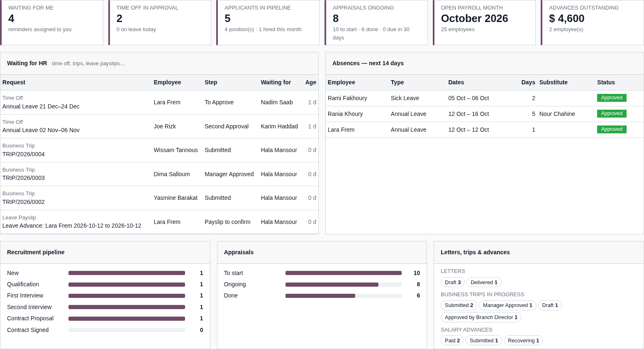Click employee Wissam Tannous
This screenshot has width=644, height=349.
click(176, 150)
